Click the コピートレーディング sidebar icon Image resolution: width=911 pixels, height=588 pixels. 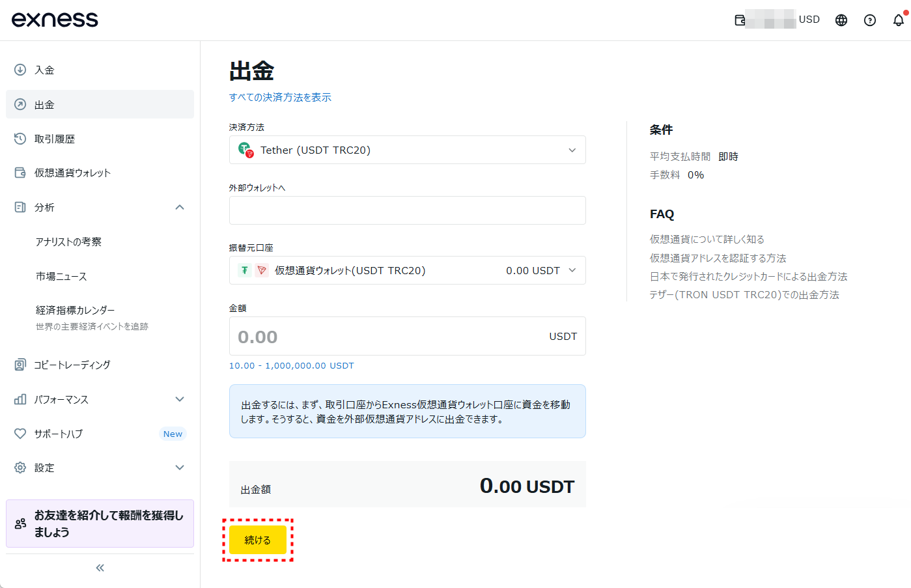(x=20, y=365)
